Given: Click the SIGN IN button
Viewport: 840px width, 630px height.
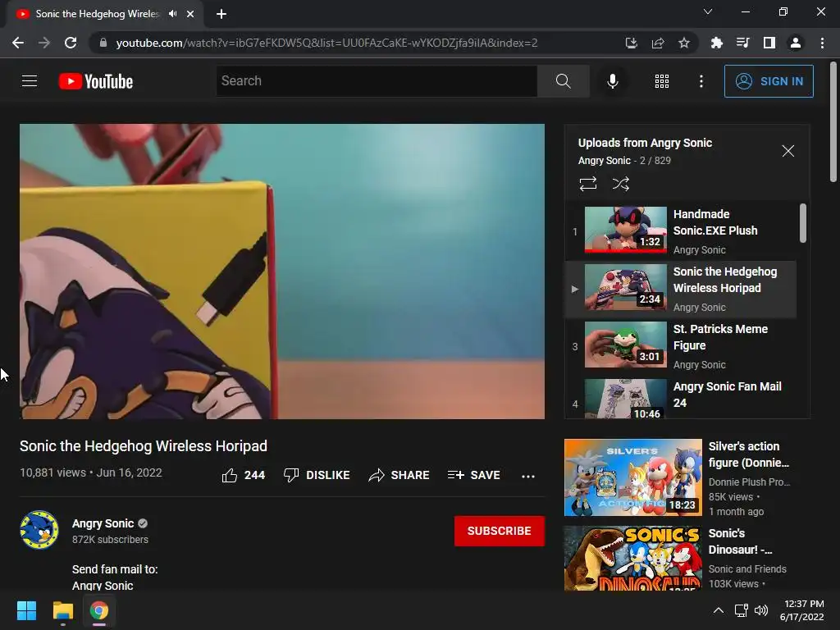Looking at the screenshot, I should click(769, 81).
